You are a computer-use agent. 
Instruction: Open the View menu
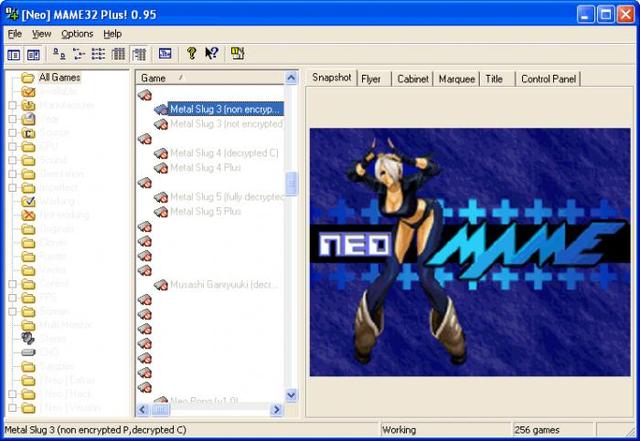(x=42, y=34)
